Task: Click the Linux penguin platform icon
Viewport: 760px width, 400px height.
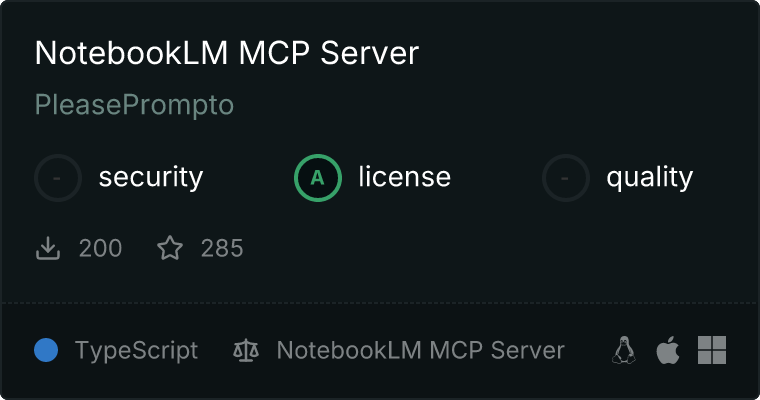Action: coord(624,350)
